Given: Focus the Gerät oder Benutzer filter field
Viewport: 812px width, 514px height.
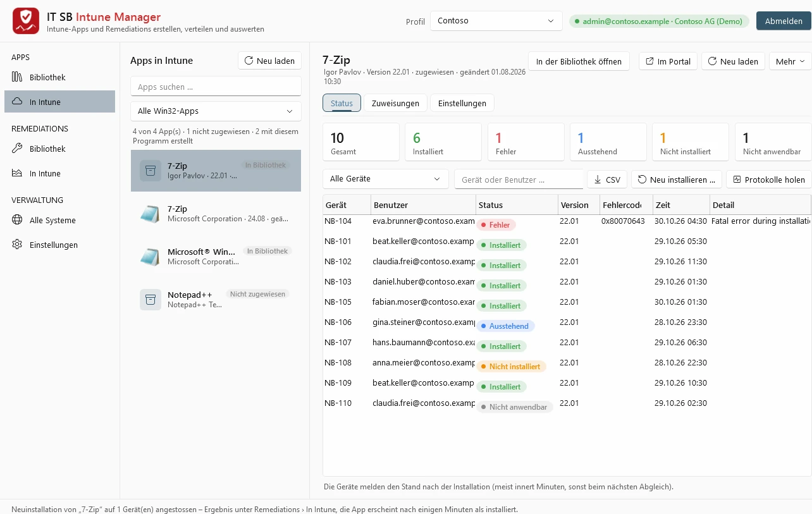Looking at the screenshot, I should pyautogui.click(x=519, y=180).
